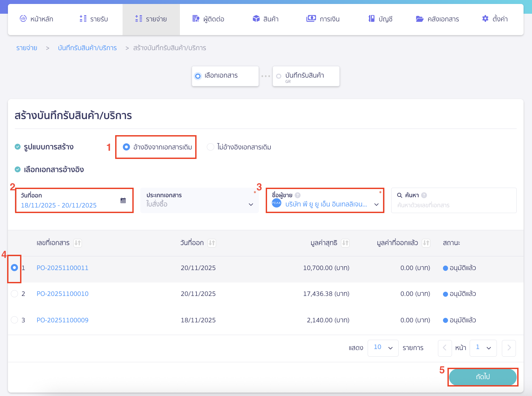Click help icon beside seller name label
This screenshot has height=396, width=532.
pos(298,195)
